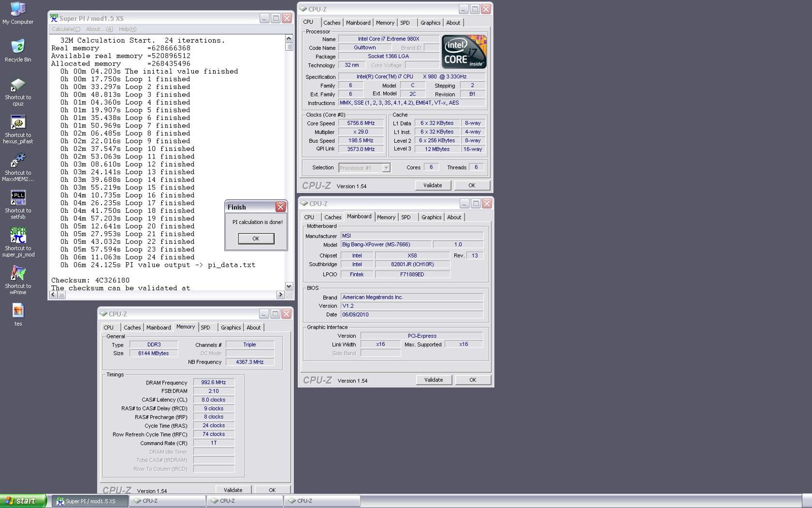
Task: Click Super PI horizontal scrollbar right arrow
Action: [280, 295]
